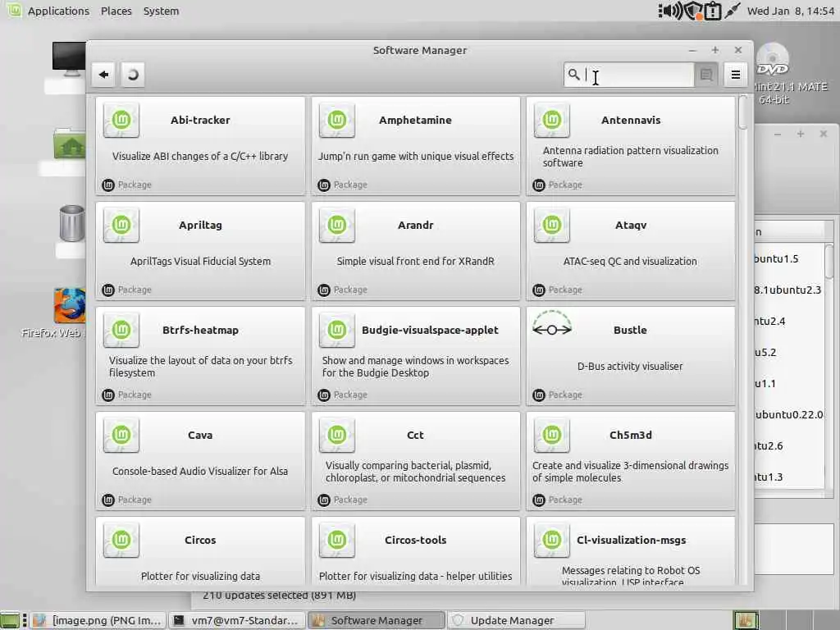Click 'D-Bus activity visualiser' description
The width and height of the screenshot is (840, 630).
point(630,366)
